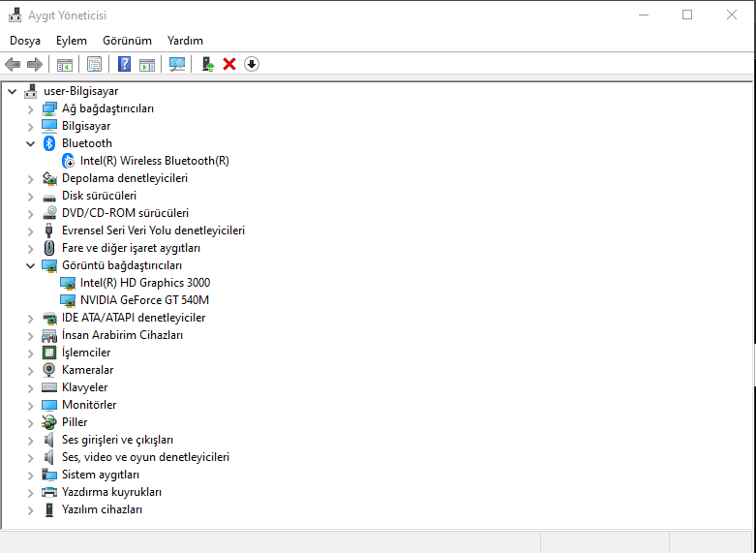This screenshot has width=756, height=553.
Task: Click the Piller battery icon
Action: pos(49,422)
